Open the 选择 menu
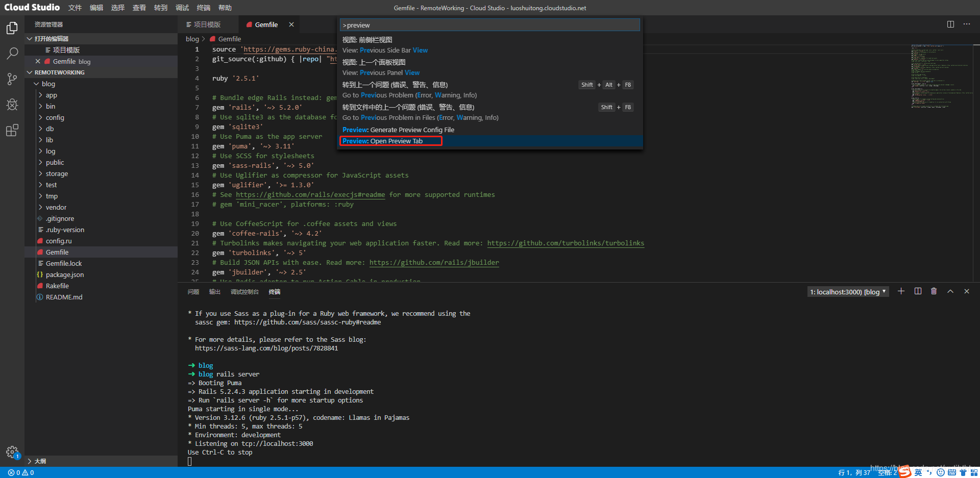This screenshot has width=980, height=478. pyautogui.click(x=118, y=8)
